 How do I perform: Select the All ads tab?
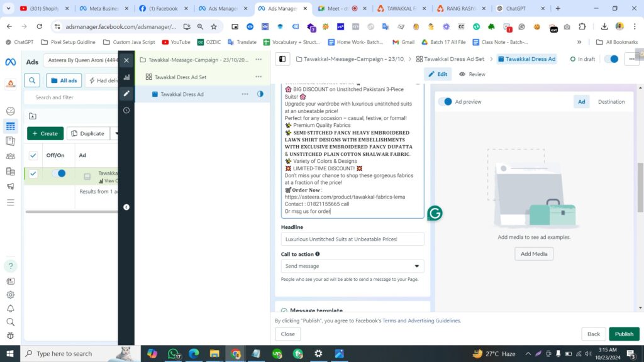(x=64, y=80)
